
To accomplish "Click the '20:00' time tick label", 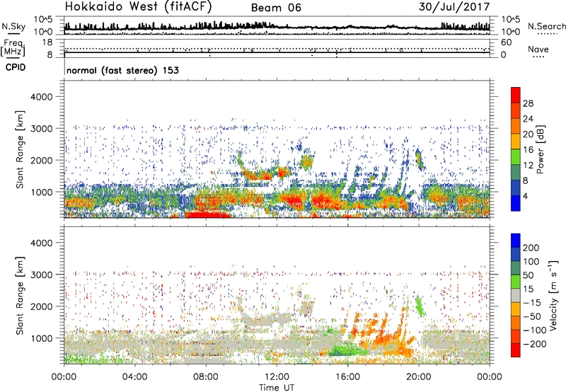I will [x=418, y=377].
